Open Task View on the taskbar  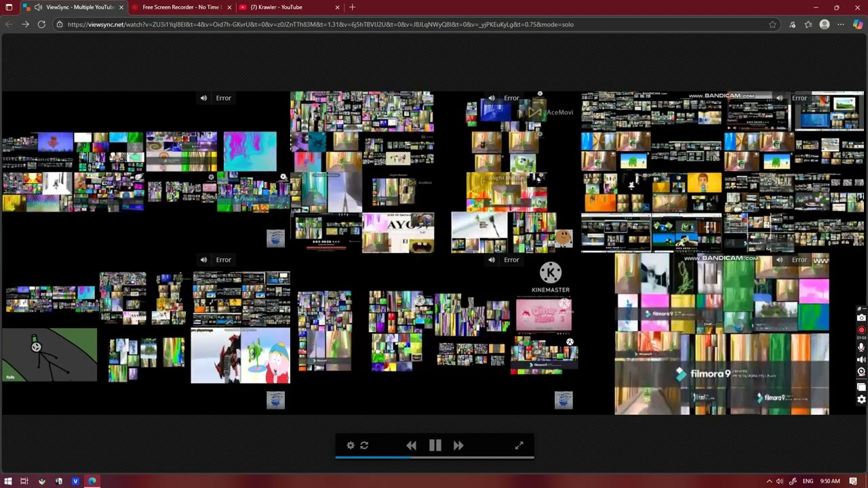pos(24,481)
